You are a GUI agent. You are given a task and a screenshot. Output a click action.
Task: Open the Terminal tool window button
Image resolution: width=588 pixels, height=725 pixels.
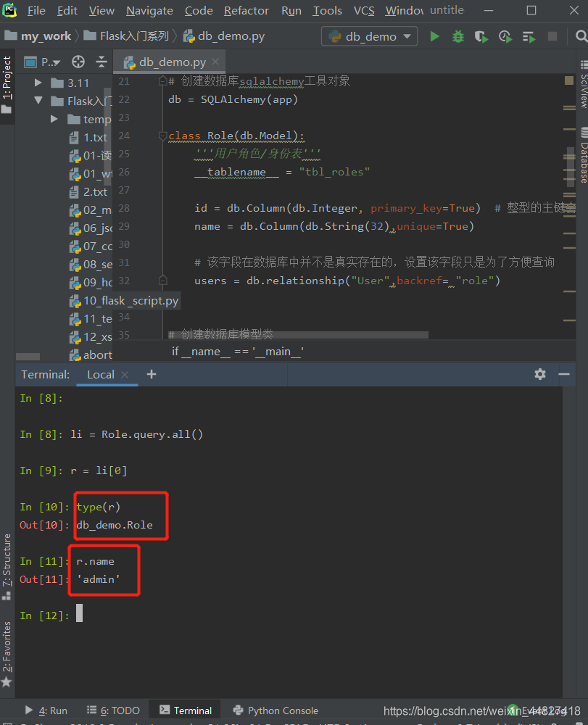186,710
